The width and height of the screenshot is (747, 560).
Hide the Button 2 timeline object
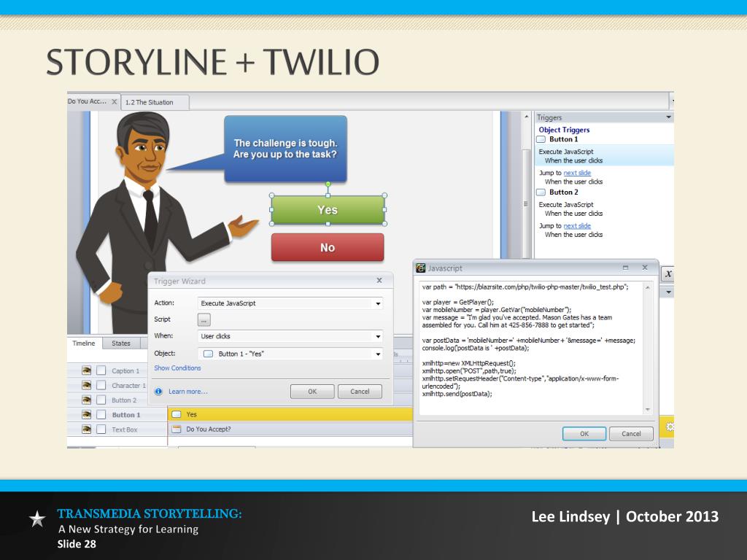86,400
